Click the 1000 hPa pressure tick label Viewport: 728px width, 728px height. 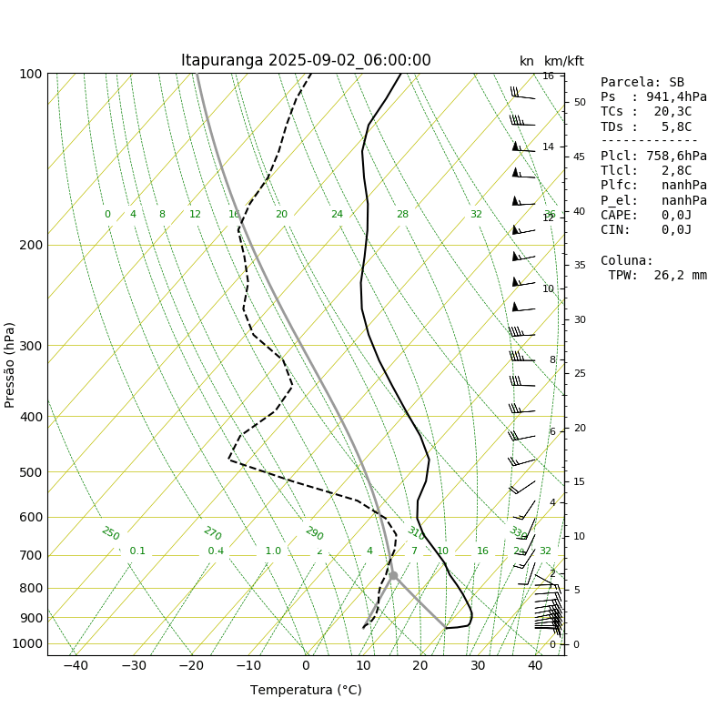(x=27, y=644)
